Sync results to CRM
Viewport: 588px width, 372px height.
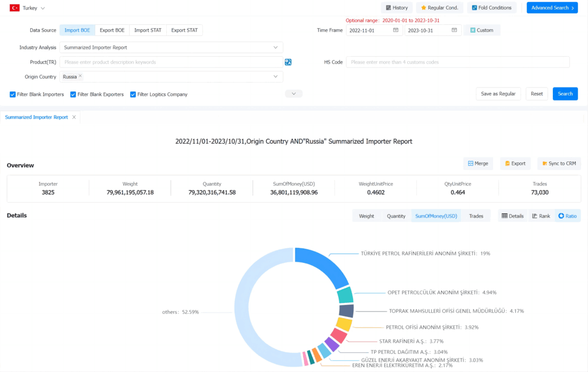[x=559, y=163]
